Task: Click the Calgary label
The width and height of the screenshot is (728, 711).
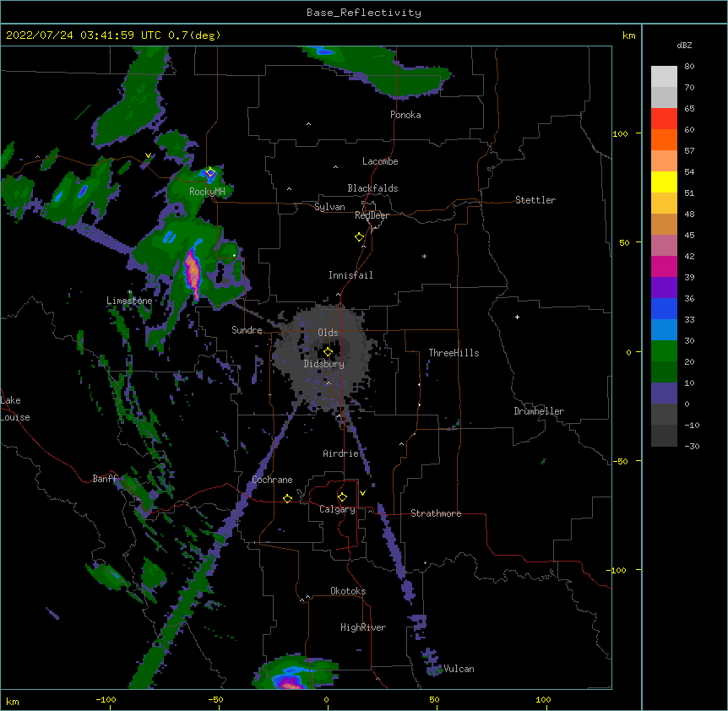Action: click(x=337, y=509)
